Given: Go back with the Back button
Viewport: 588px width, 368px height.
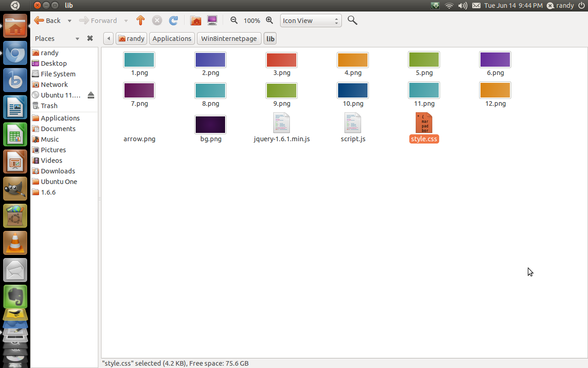Looking at the screenshot, I should click(47, 20).
